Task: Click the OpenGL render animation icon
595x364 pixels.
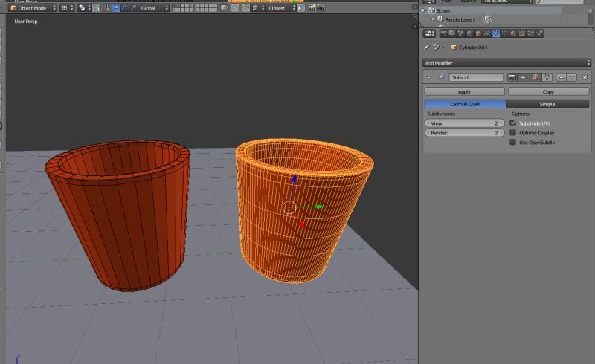Action: tap(321, 8)
